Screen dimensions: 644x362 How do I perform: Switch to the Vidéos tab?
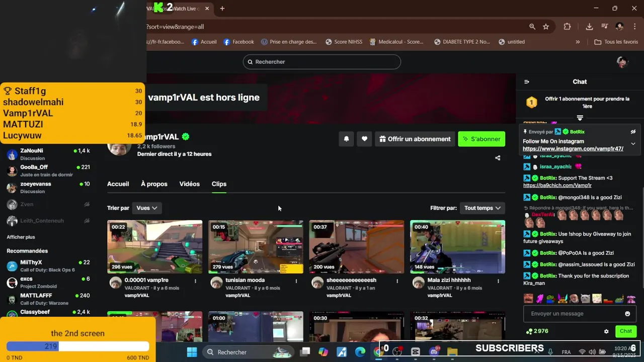click(x=189, y=184)
